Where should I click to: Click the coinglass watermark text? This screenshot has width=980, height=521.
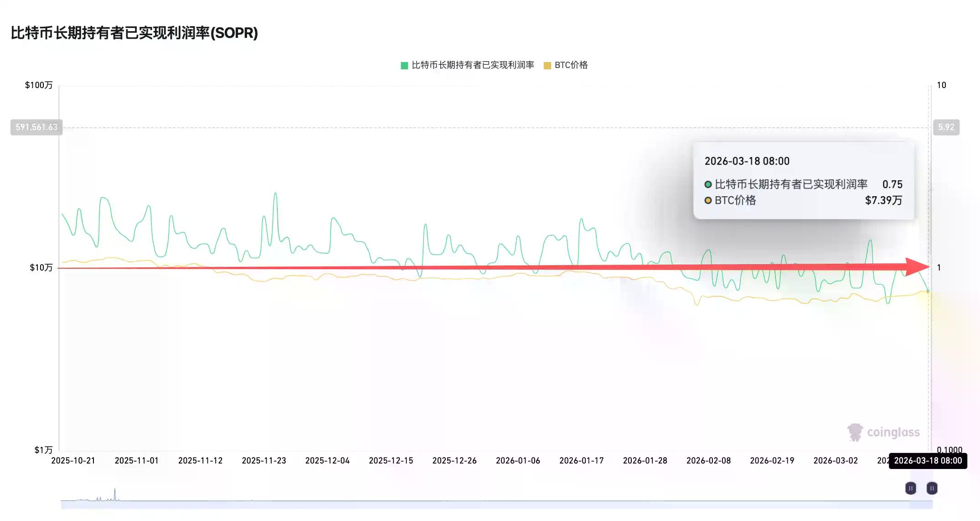tap(893, 432)
